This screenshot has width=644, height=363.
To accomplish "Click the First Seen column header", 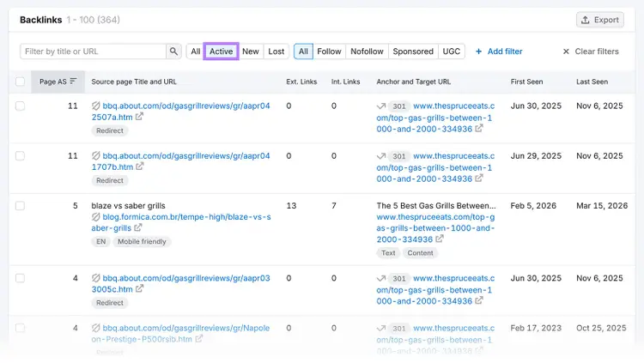I will (x=526, y=82).
